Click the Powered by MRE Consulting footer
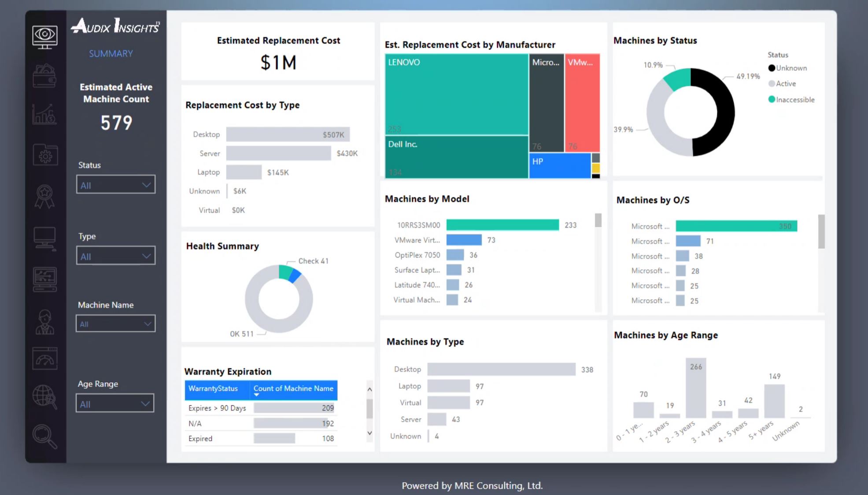The height and width of the screenshot is (495, 868). [472, 486]
